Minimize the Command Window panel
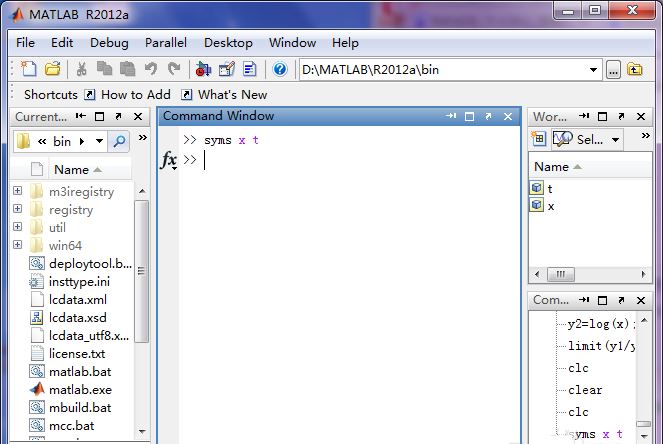663x444 pixels. pos(450,116)
